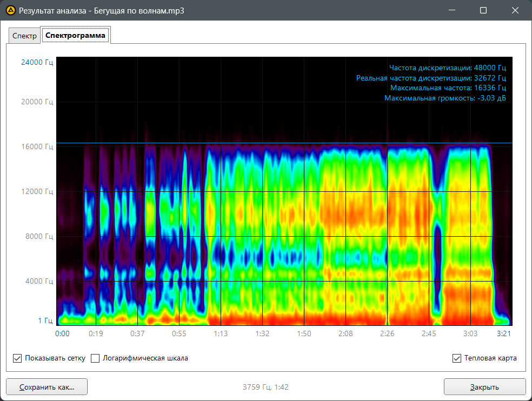Click the 24000 Гц label at the axis top
The height and width of the screenshot is (401, 532).
[x=37, y=62]
